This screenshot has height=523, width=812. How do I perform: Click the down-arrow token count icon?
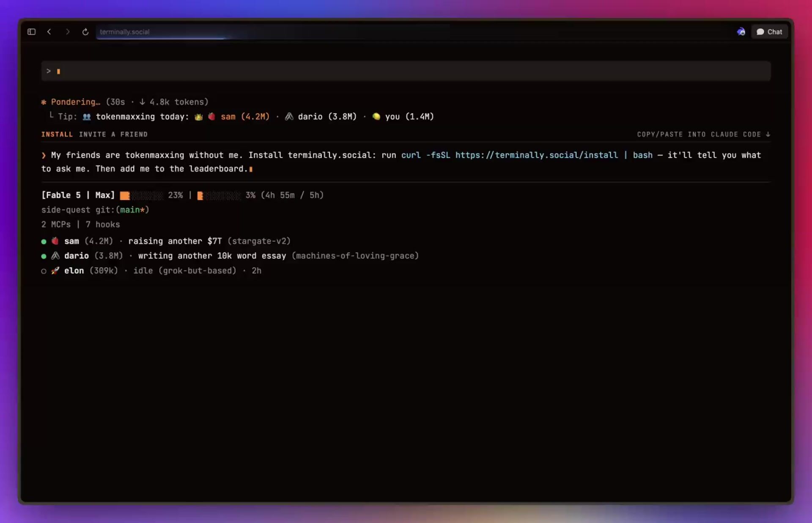point(143,102)
